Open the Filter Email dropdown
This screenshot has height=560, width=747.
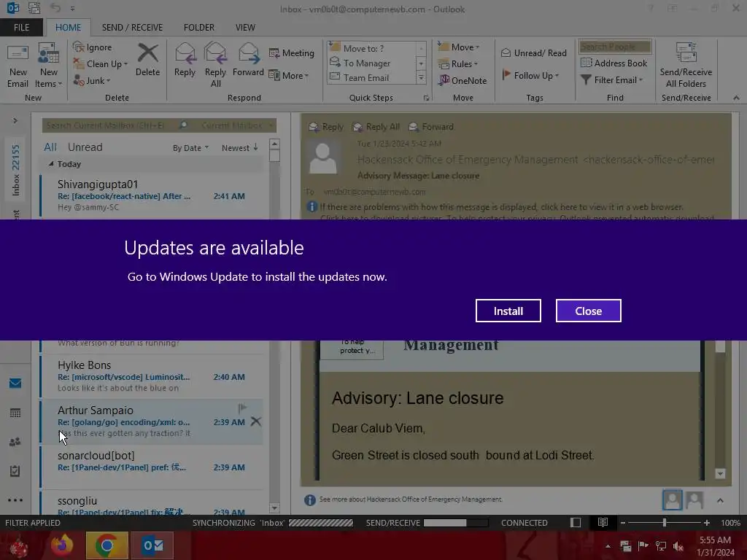(x=612, y=80)
